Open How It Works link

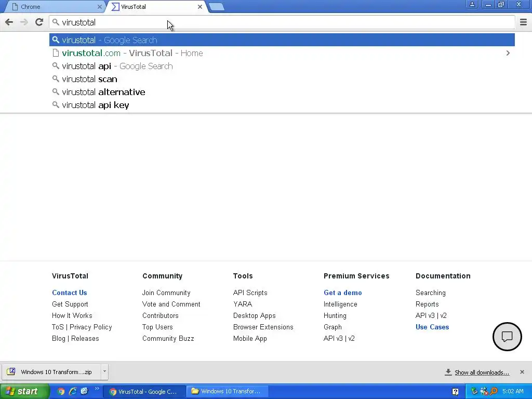click(x=72, y=315)
